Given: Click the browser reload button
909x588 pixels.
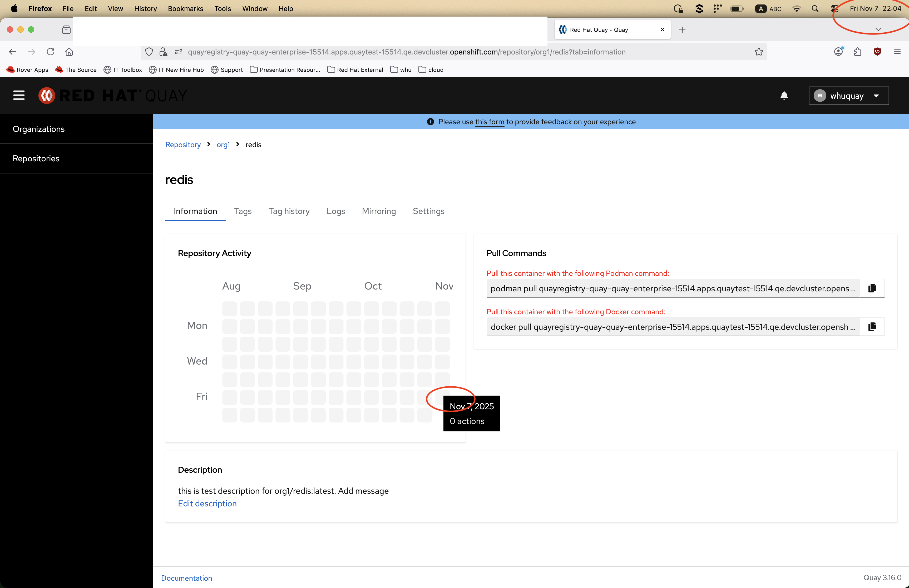Looking at the screenshot, I should coord(50,52).
